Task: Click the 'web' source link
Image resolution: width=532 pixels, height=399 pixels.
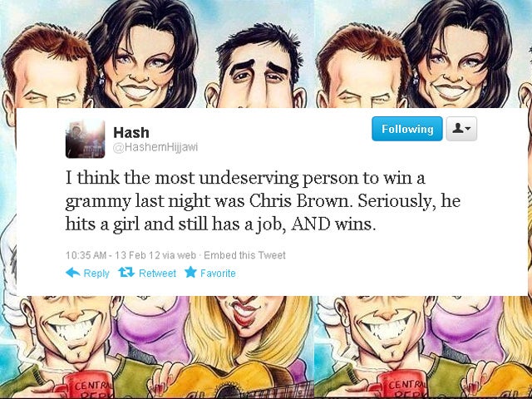Action: pyautogui.click(x=186, y=255)
